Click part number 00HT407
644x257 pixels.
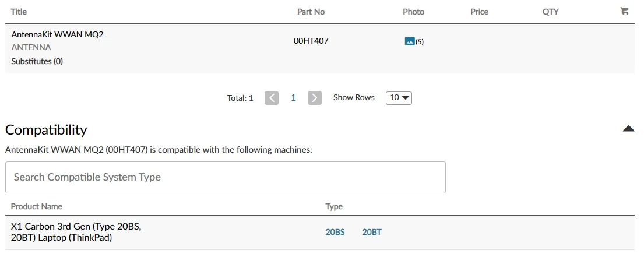(x=311, y=41)
